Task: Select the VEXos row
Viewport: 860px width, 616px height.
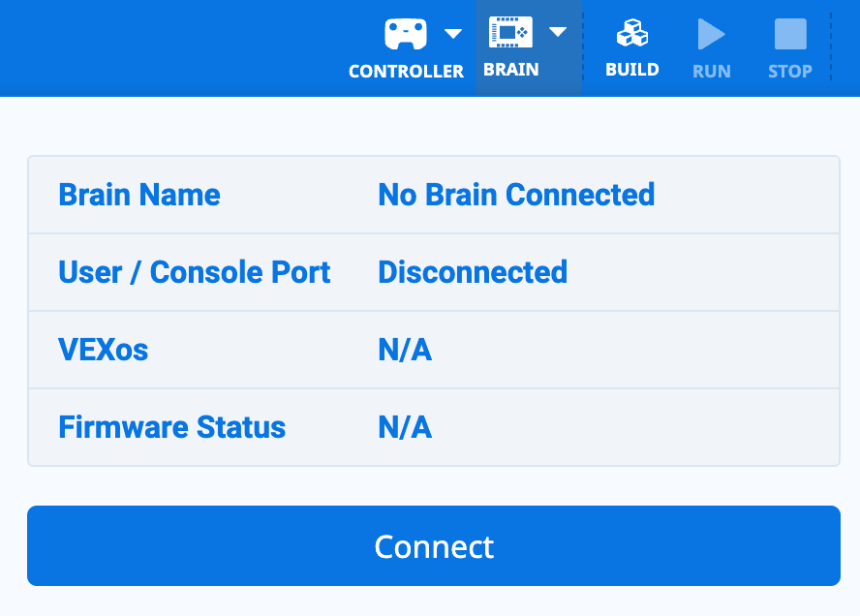Action: point(434,350)
